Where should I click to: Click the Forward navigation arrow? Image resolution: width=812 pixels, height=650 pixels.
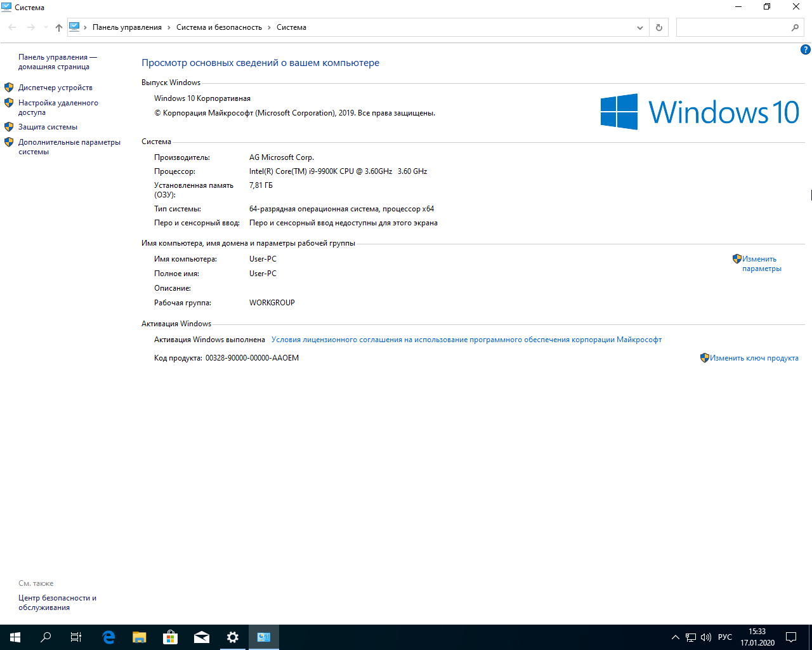click(30, 27)
